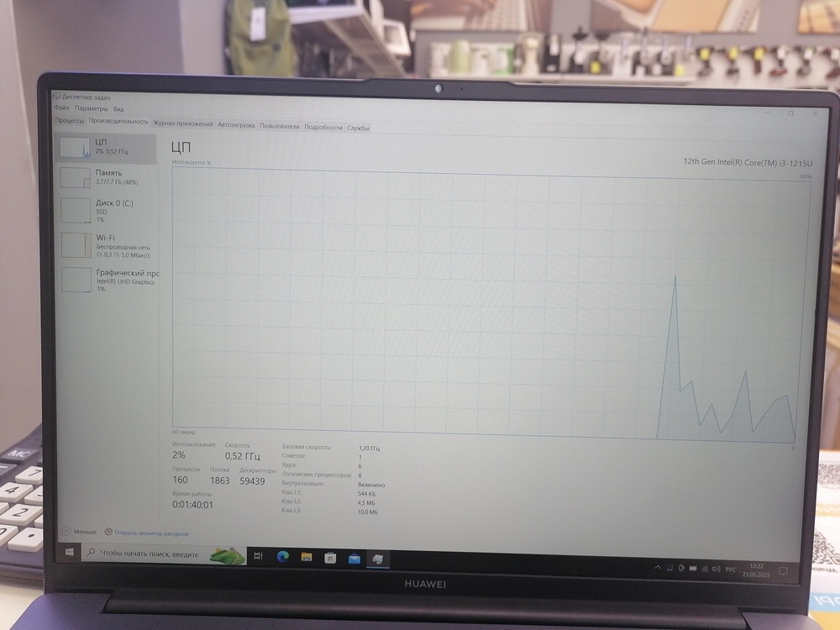Image resolution: width=840 pixels, height=630 pixels.
Task: Click the Task Manager taskbar icon
Action: pyautogui.click(x=378, y=559)
